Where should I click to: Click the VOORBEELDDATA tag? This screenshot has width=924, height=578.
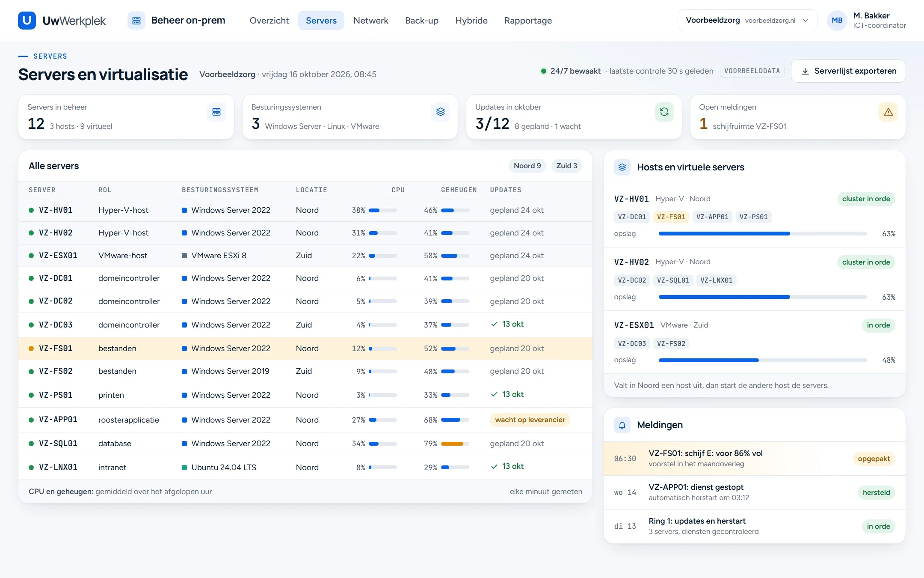pyautogui.click(x=752, y=71)
